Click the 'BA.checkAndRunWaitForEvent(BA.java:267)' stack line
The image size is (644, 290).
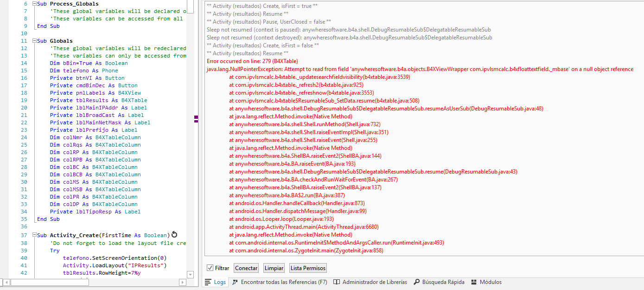point(313,180)
